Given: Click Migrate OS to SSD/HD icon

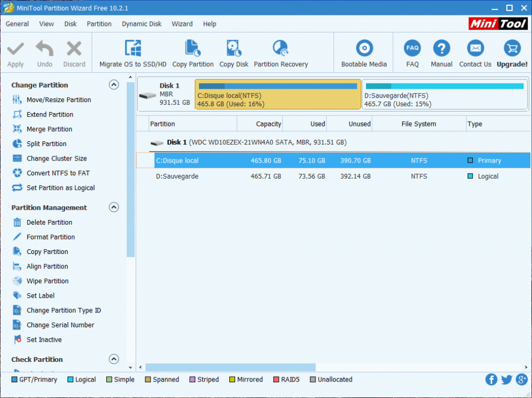Looking at the screenshot, I should click(x=132, y=49).
